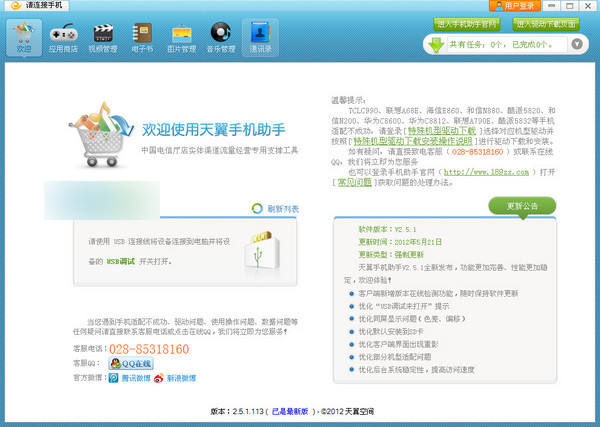Click the 刷新列表 refresh list link
This screenshot has width=600, height=427.
tap(283, 209)
